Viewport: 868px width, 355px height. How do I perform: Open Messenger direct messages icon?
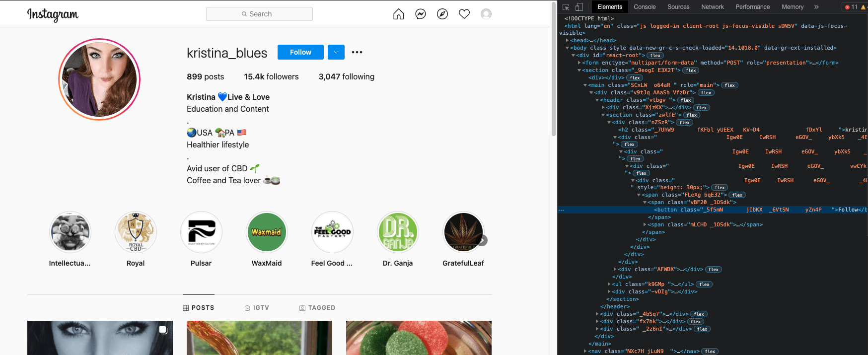tap(421, 14)
